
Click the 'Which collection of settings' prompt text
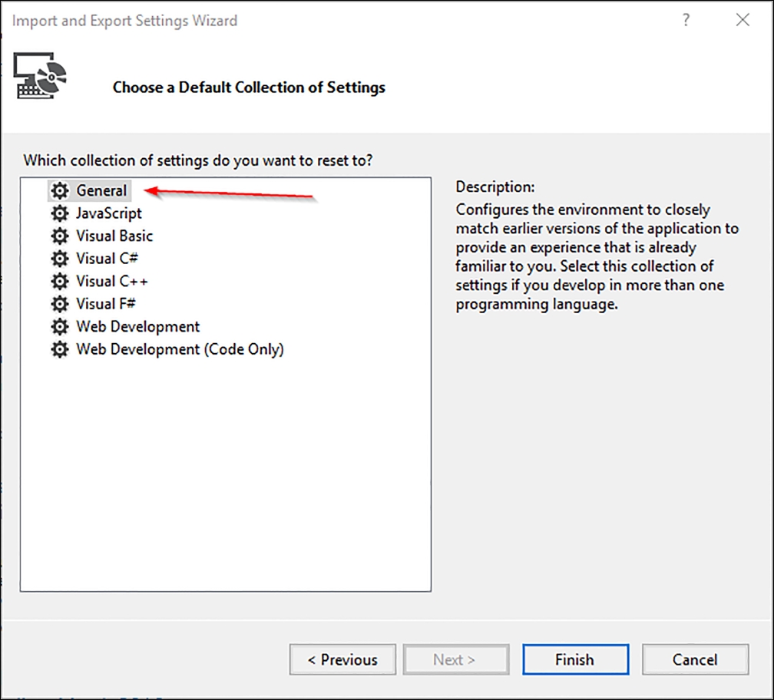coord(198,160)
